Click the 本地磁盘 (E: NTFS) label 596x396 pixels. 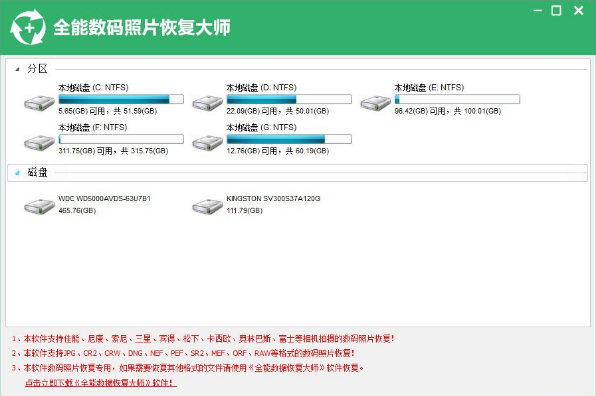tap(429, 88)
